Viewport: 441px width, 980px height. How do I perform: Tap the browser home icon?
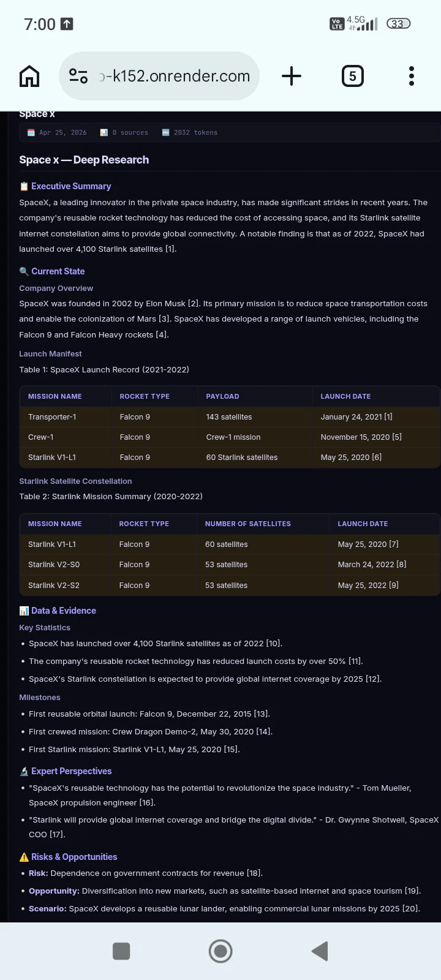(x=29, y=76)
